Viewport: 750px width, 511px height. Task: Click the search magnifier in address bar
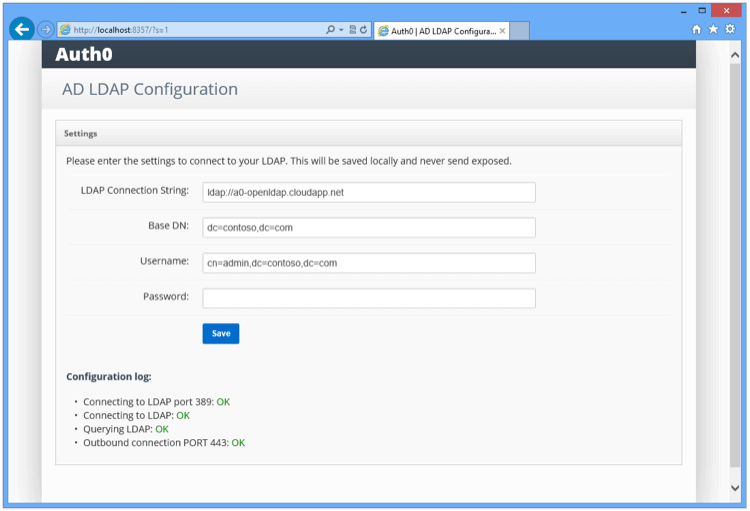pos(330,30)
